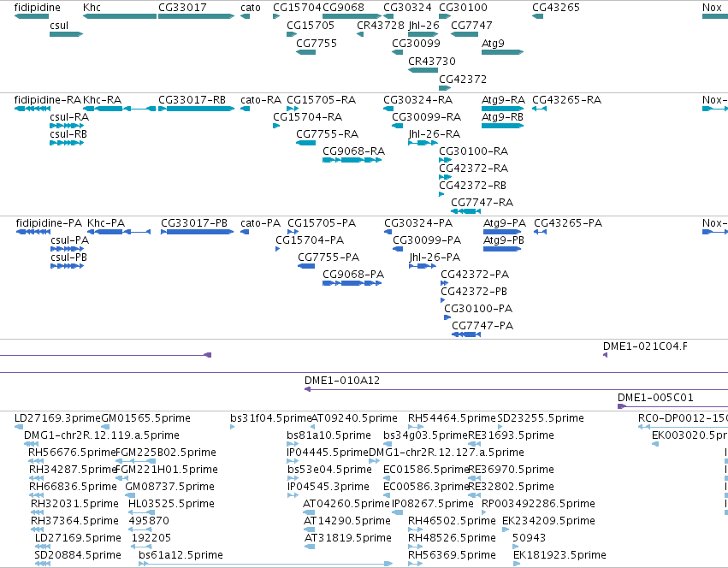728x568 pixels.
Task: Click the IP04545.3prime EST label
Action: [328, 487]
